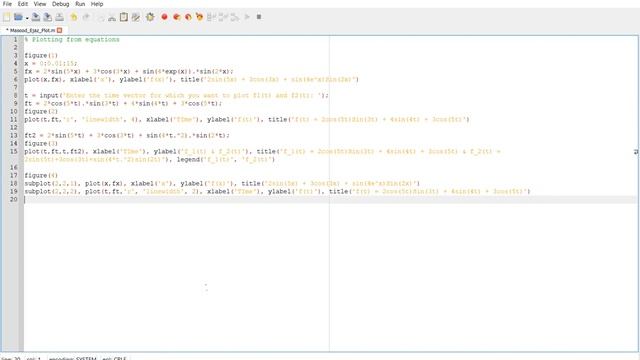Click the Step Out debug icon
This screenshot has height=360, width=640.
coord(235,17)
